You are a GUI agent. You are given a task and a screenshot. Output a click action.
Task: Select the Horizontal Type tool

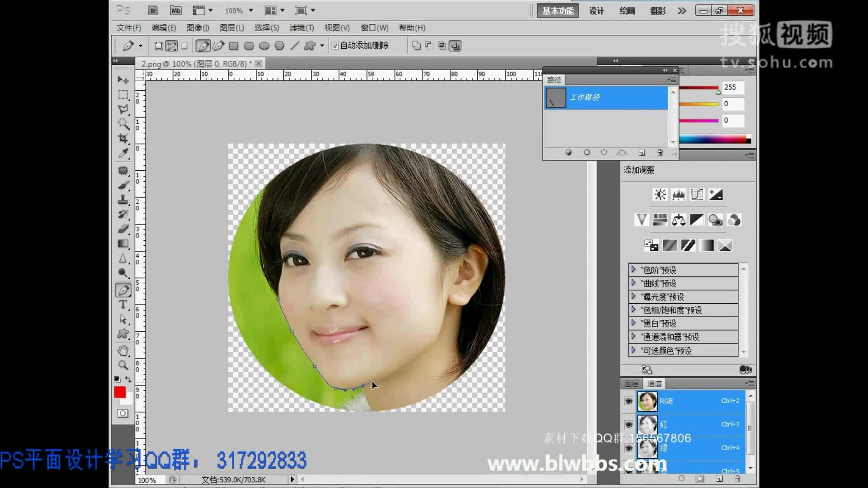coord(123,305)
